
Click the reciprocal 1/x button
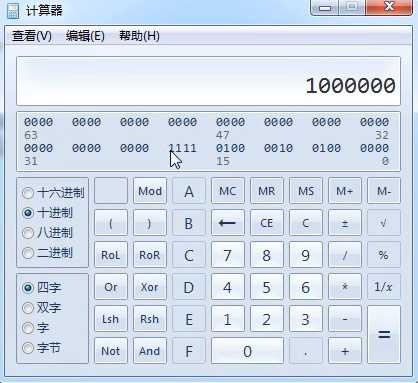384,287
